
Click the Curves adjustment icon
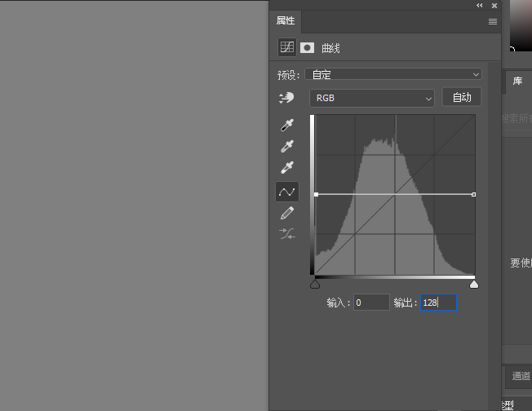click(287, 47)
